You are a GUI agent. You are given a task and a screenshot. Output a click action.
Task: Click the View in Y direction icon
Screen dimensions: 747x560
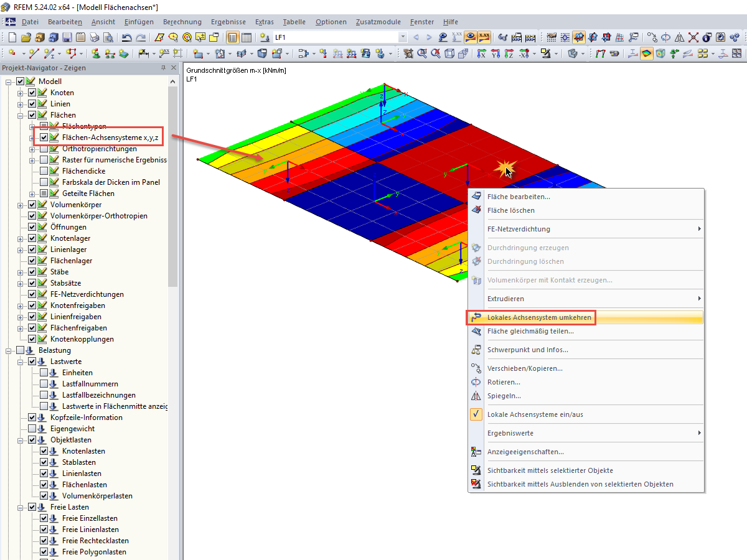[496, 54]
